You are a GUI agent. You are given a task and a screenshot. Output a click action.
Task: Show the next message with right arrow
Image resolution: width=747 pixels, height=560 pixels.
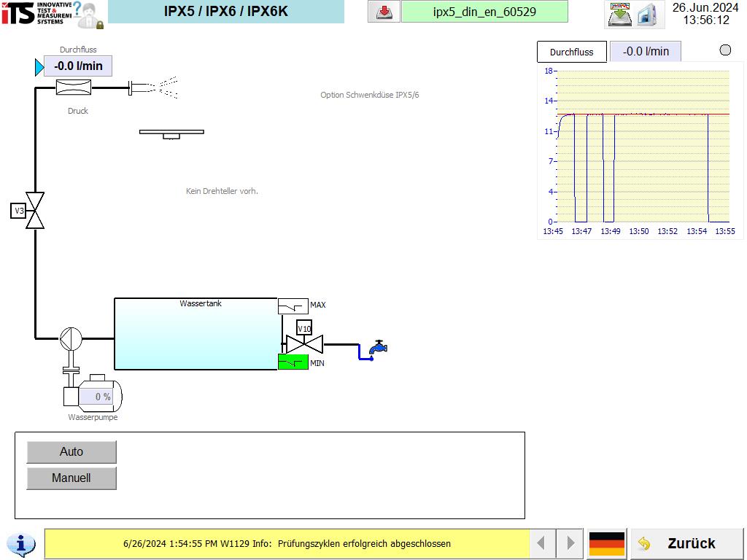tap(570, 543)
